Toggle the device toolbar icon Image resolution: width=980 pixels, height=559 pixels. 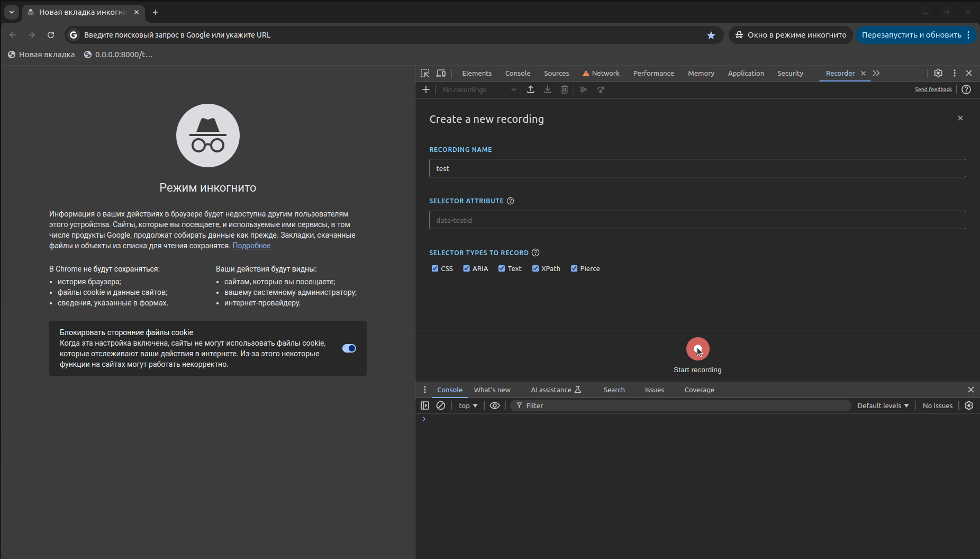(x=441, y=73)
